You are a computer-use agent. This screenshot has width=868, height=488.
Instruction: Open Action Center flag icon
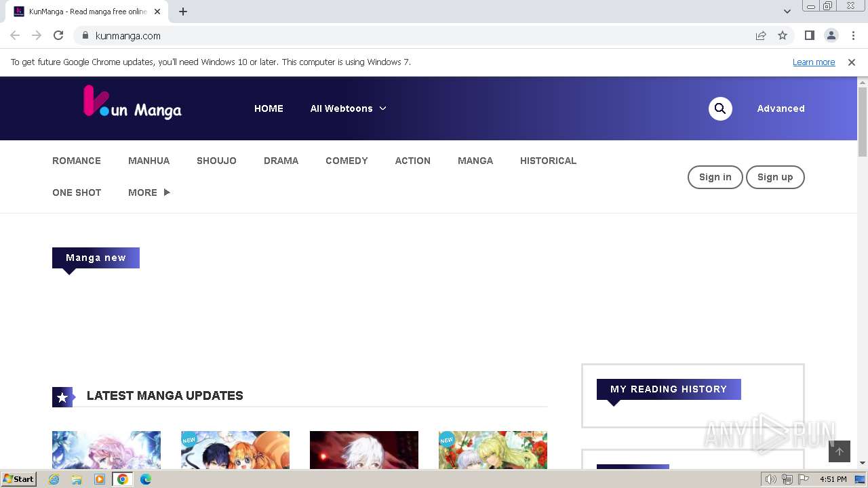pyautogui.click(x=804, y=479)
